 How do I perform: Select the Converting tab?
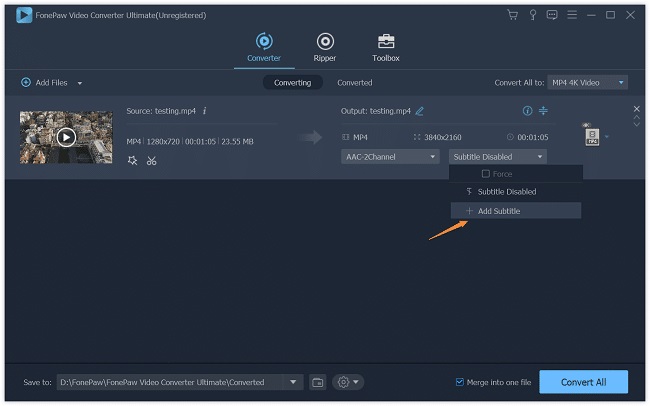tap(292, 83)
